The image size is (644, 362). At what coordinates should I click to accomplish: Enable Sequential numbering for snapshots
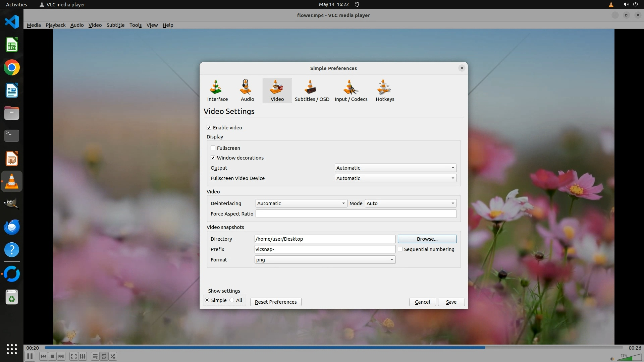click(x=400, y=249)
